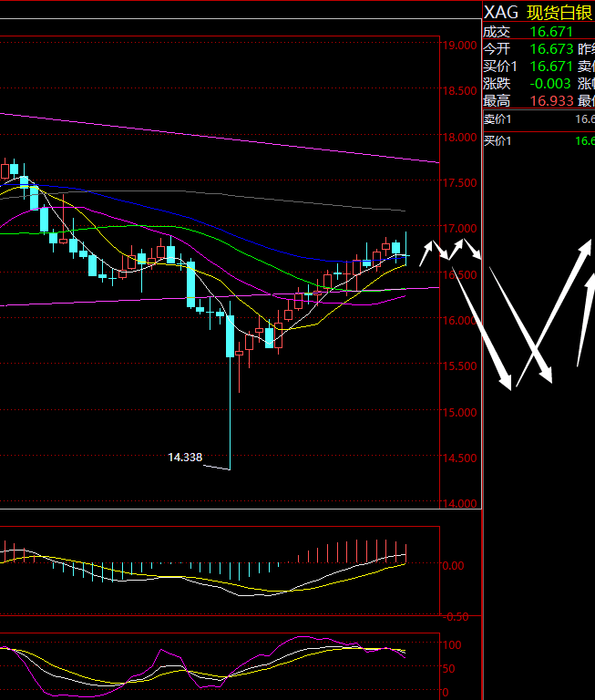
Task: Click the 18.500 price axis label
Action: (x=459, y=90)
